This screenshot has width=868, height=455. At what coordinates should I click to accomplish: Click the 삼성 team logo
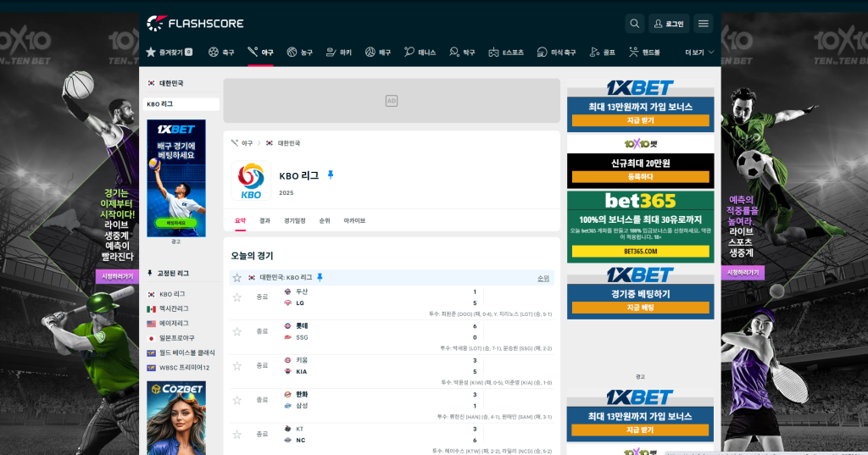pyautogui.click(x=288, y=406)
